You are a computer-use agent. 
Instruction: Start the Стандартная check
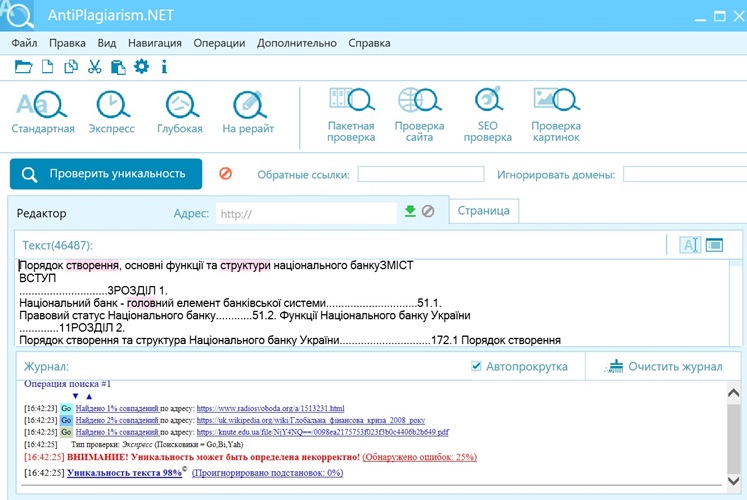43,113
